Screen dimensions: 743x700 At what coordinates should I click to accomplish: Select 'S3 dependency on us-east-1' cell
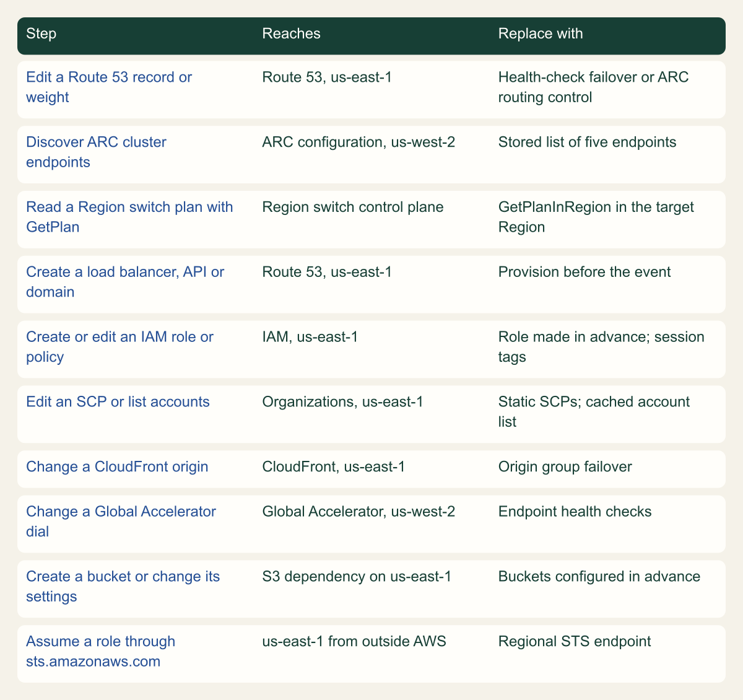tap(357, 576)
